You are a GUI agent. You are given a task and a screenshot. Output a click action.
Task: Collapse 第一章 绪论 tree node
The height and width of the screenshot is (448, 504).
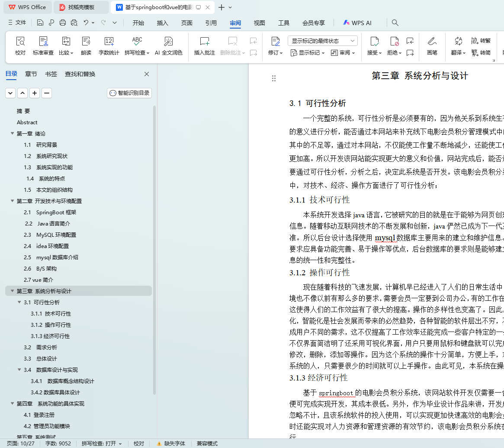coord(12,133)
